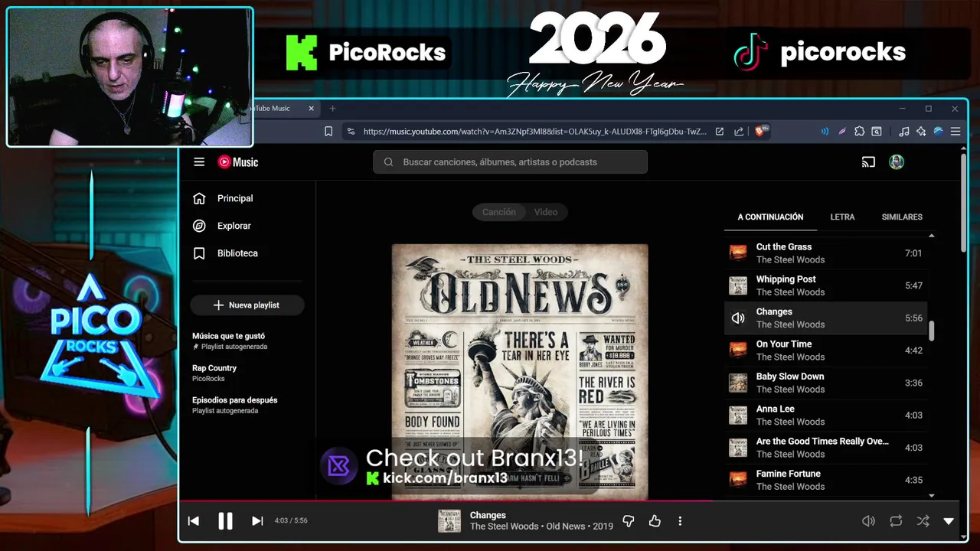Click the Old News album artwork
Screen dimensions: 980x551
point(520,372)
